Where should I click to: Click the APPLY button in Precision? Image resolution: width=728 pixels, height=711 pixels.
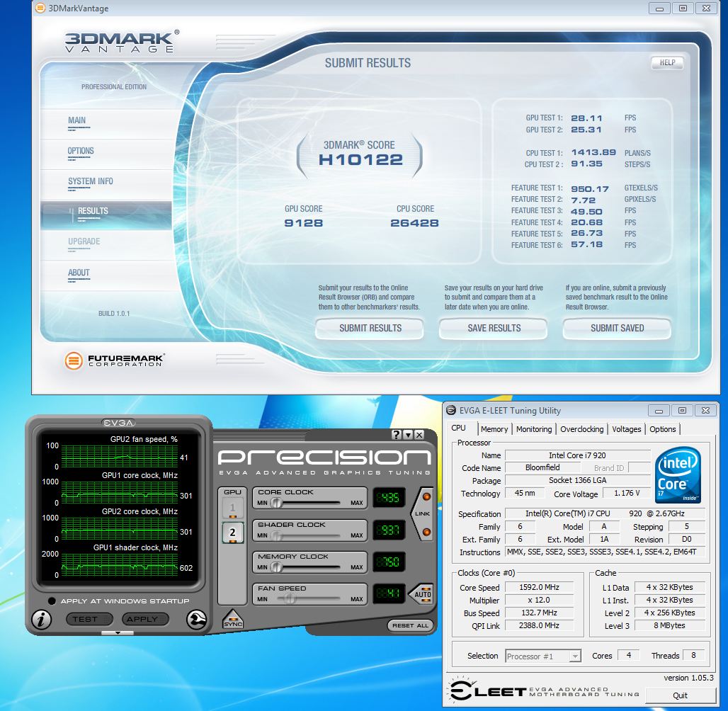tap(145, 619)
